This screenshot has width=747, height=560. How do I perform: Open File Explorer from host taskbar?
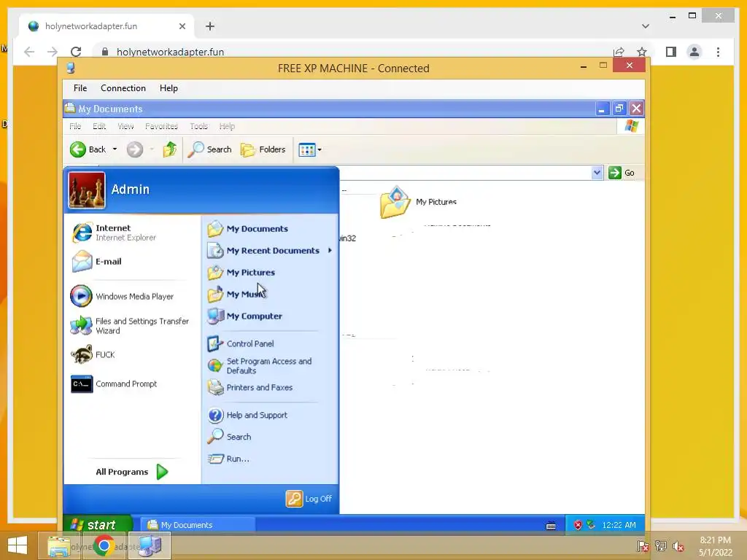point(59,545)
